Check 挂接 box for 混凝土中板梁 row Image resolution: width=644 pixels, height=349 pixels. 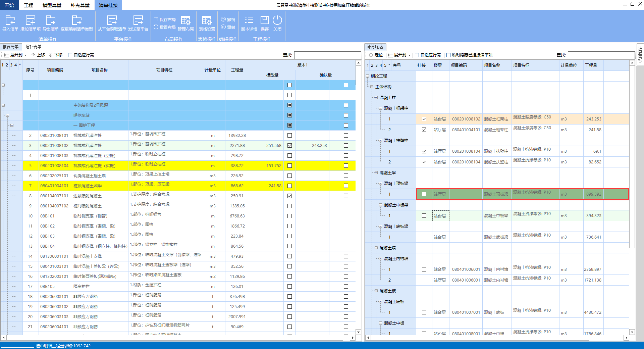[424, 216]
